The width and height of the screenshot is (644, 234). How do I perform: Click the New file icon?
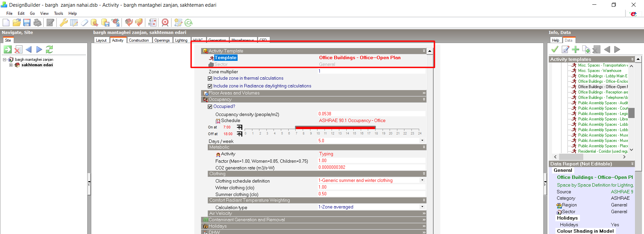[x=6, y=23]
